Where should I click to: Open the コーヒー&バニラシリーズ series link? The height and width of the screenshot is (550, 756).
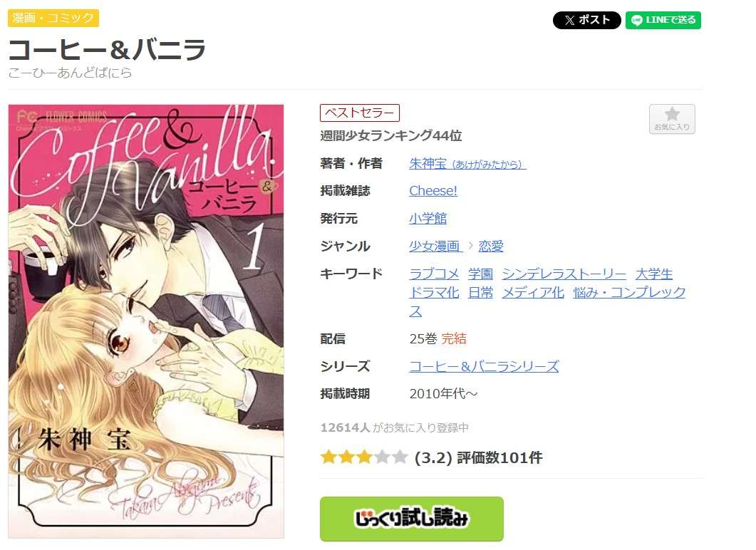[x=484, y=366]
